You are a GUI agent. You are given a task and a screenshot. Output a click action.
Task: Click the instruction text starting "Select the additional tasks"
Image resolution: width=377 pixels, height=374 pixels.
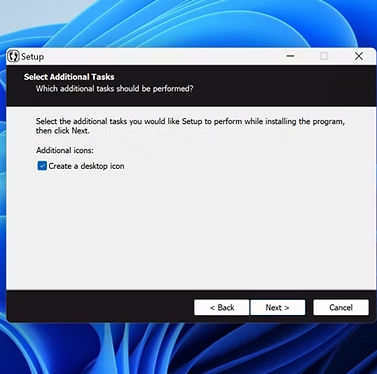[x=190, y=126]
